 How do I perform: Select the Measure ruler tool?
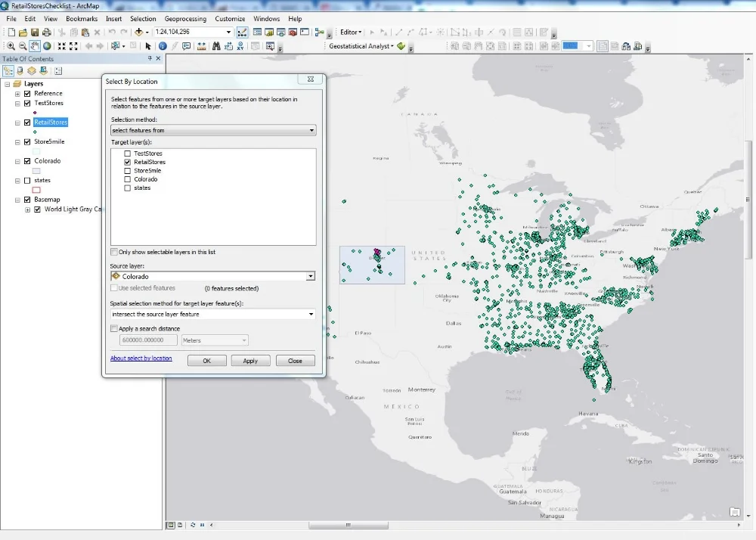pyautogui.click(x=202, y=46)
